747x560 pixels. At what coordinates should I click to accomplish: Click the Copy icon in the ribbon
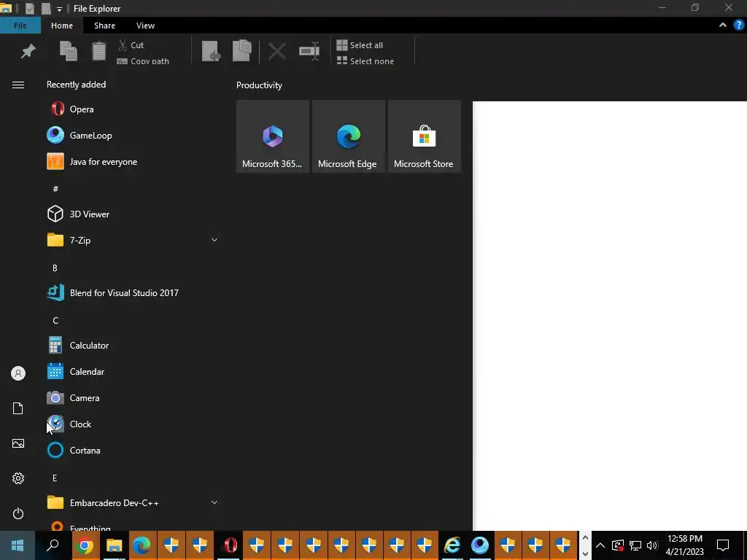(69, 51)
